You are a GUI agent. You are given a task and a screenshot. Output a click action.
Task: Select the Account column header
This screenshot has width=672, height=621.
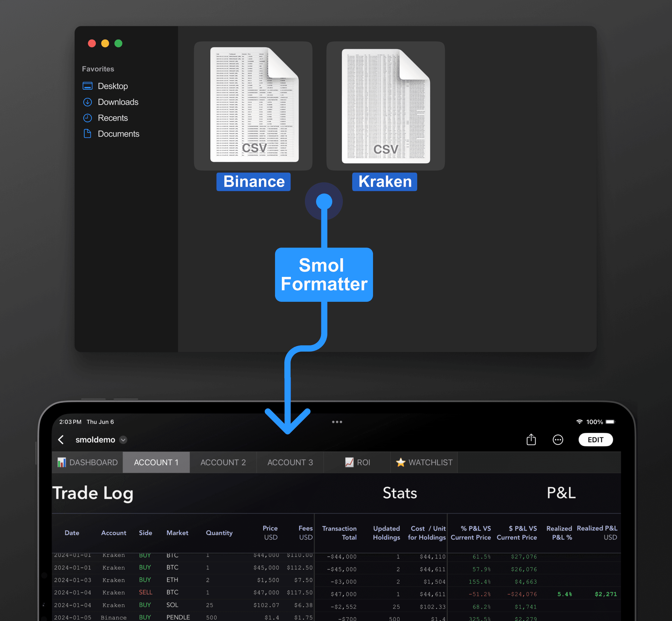click(114, 533)
